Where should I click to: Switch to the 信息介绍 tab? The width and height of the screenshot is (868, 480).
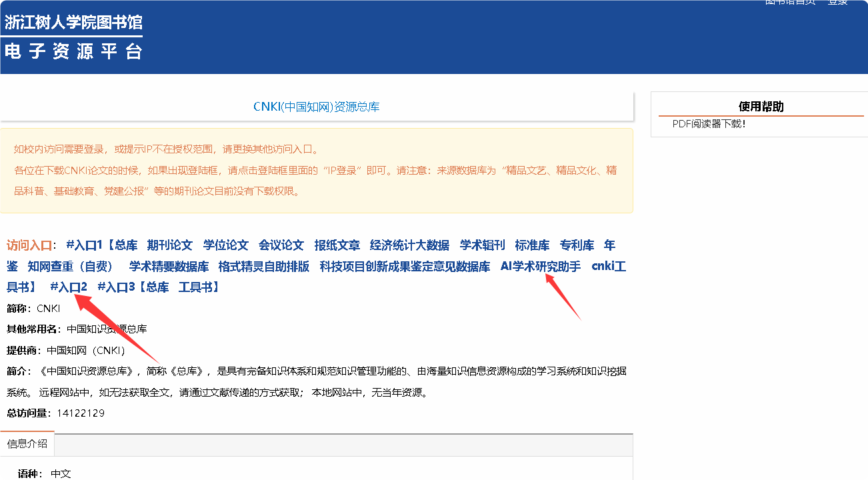(x=27, y=444)
